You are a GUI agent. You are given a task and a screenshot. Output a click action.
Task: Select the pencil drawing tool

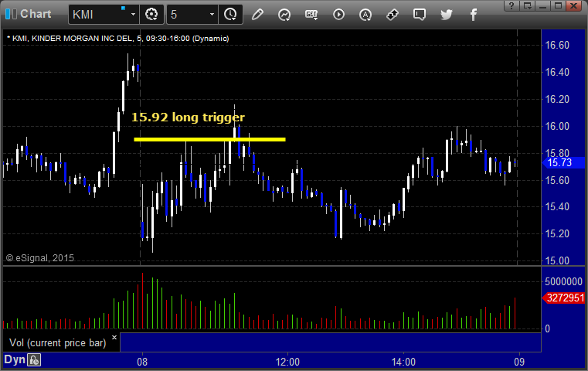point(257,15)
